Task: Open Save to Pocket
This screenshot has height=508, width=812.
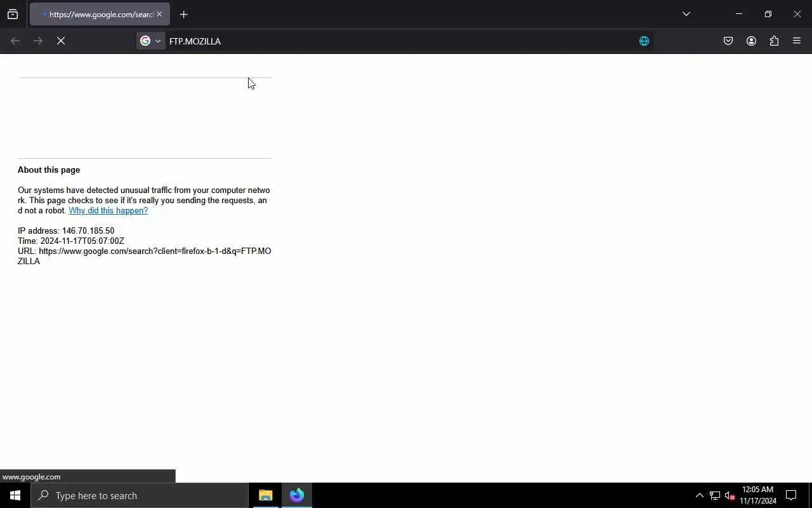Action: pyautogui.click(x=728, y=41)
